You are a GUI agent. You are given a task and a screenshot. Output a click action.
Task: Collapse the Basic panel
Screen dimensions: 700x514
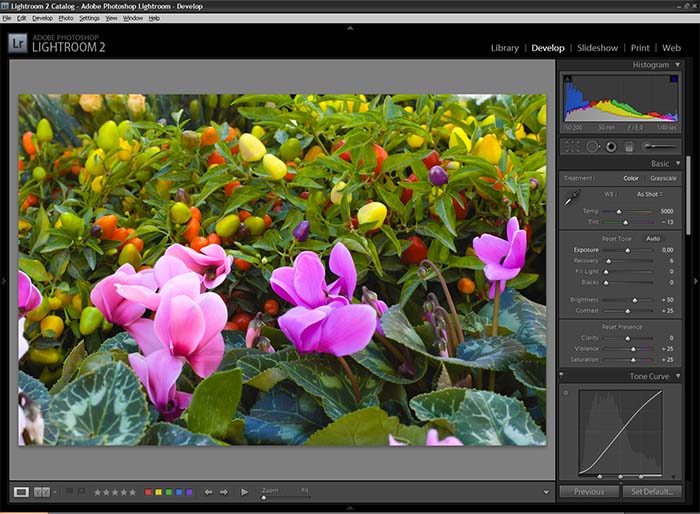678,163
